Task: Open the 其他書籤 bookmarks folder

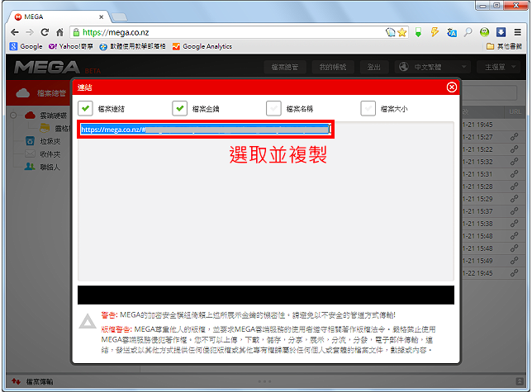Action: coord(504,46)
